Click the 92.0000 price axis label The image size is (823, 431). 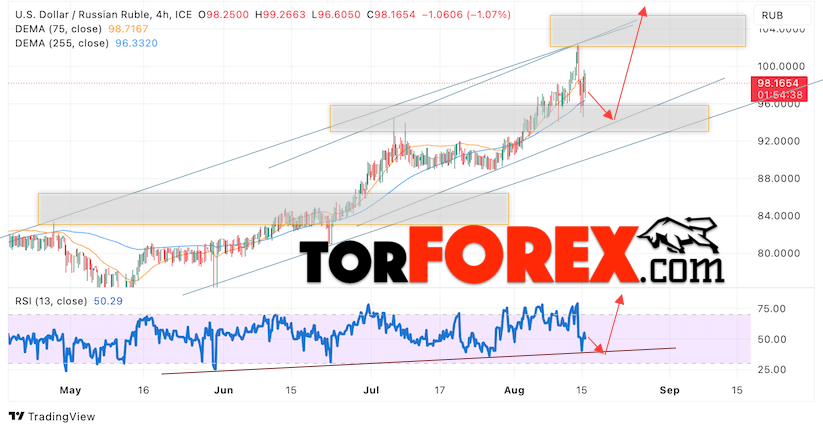coord(781,141)
